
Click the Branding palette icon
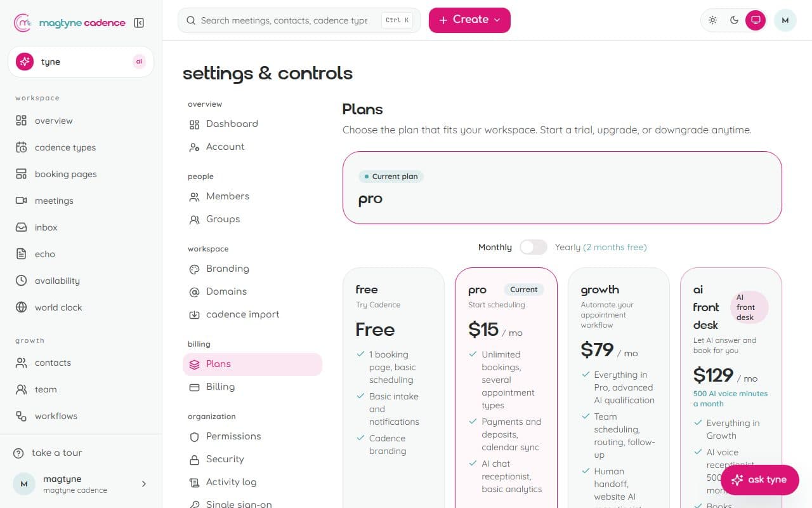coord(194,269)
